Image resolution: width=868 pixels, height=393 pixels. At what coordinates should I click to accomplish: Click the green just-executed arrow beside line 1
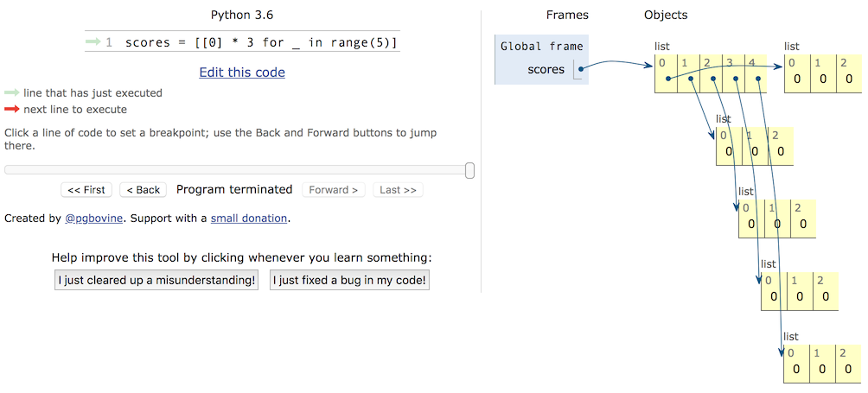pos(93,42)
